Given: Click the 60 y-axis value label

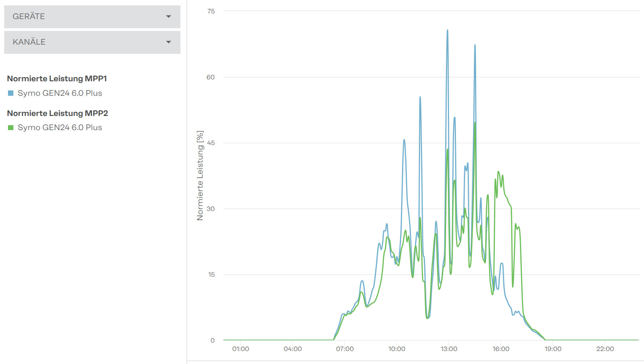Looking at the screenshot, I should pos(211,77).
